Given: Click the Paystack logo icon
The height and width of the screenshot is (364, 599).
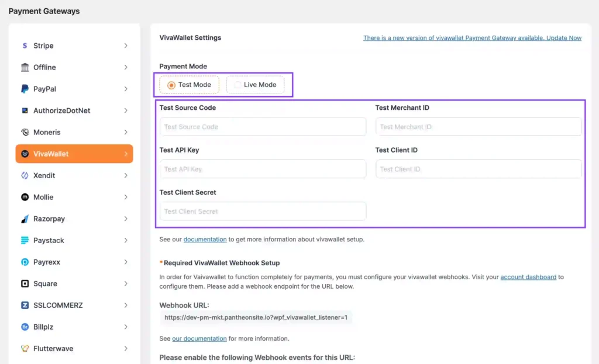Looking at the screenshot, I should point(25,240).
